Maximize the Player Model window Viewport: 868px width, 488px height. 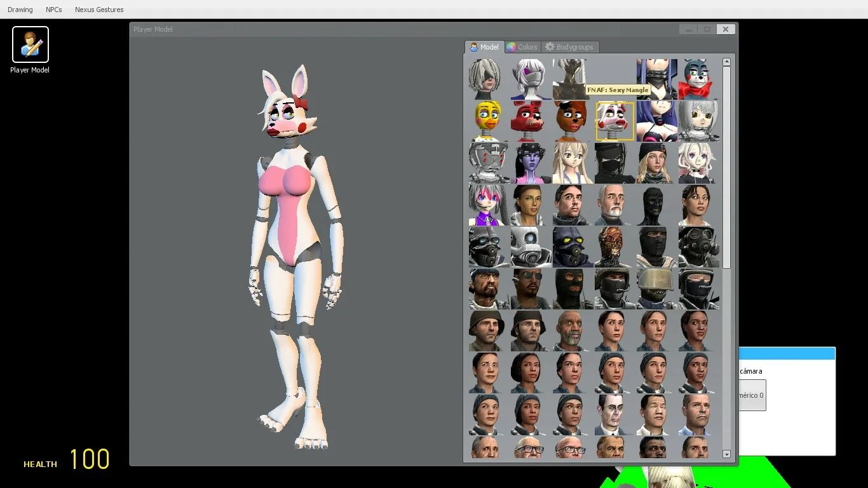pyautogui.click(x=707, y=29)
